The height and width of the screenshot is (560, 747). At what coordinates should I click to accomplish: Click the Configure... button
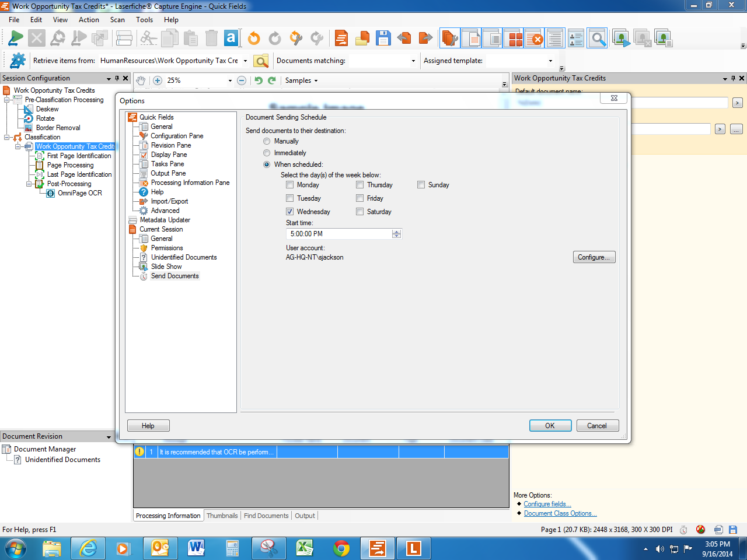pos(594,257)
